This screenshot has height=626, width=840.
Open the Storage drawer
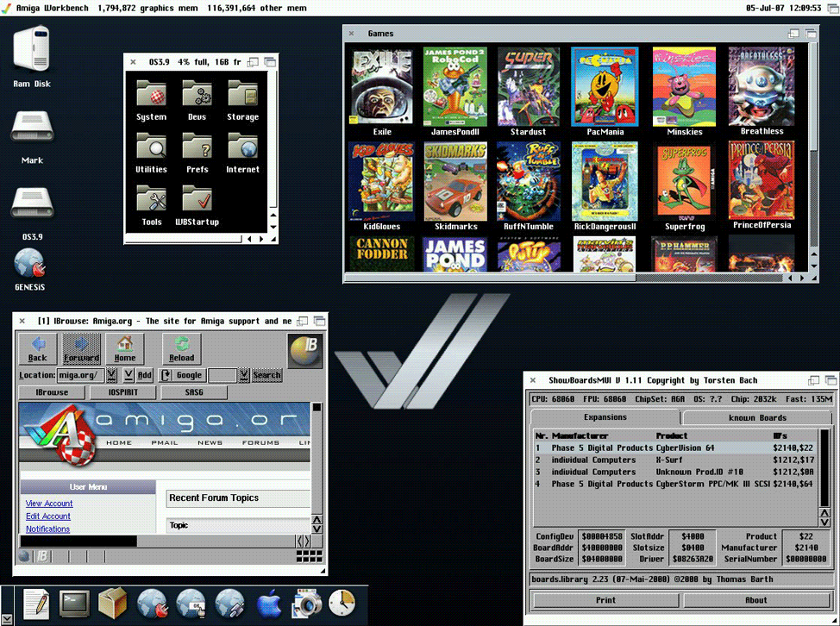coord(242,94)
